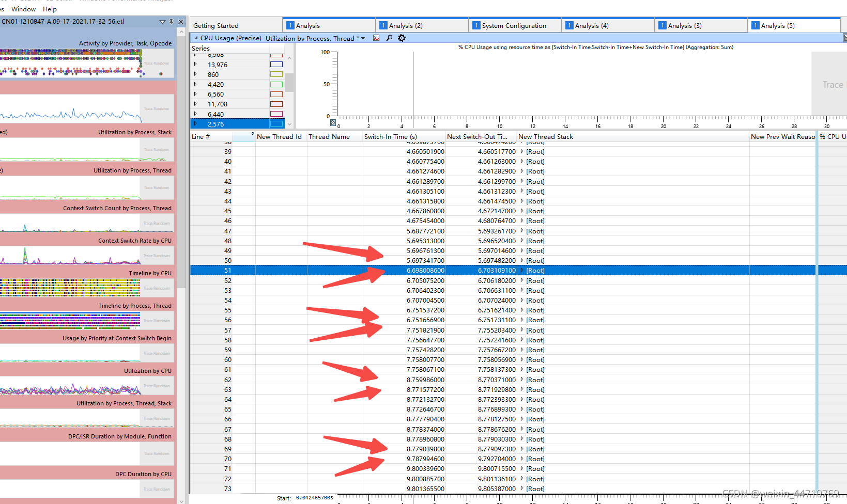Click series list scroll up arrow
Screen dimensions: 847x504
289,58
